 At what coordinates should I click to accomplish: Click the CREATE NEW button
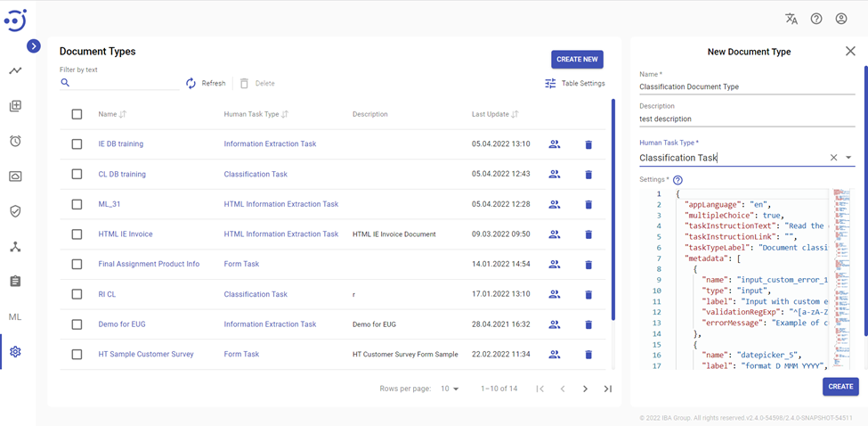577,60
